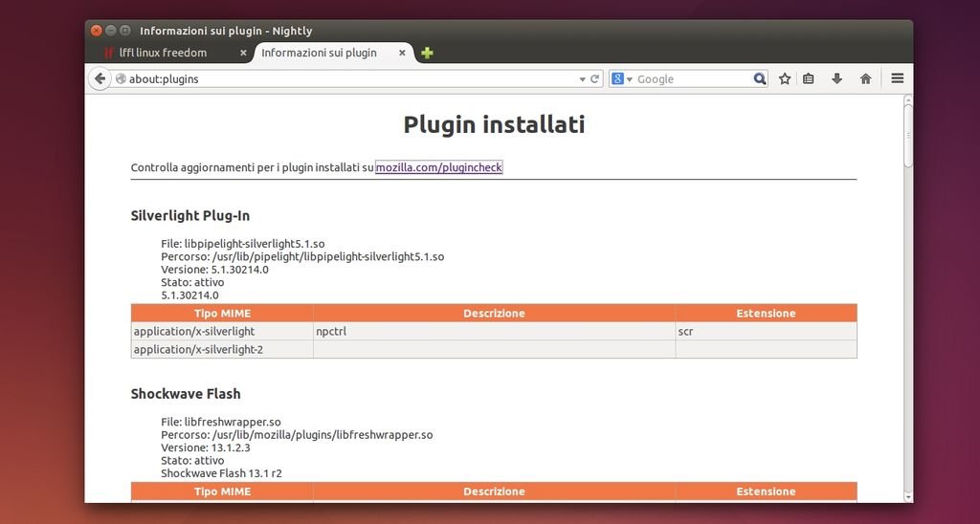980x524 pixels.
Task: Maximize the Nightly window
Action: click(125, 30)
